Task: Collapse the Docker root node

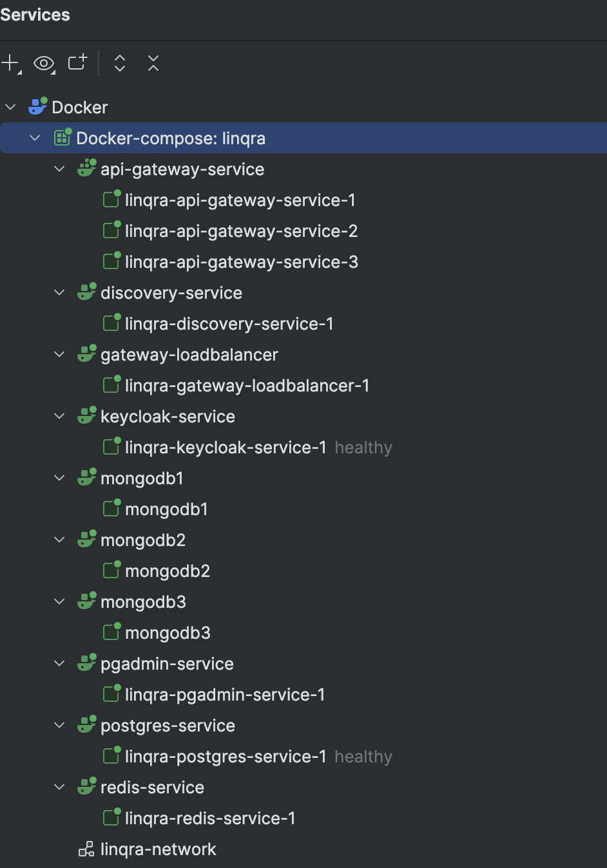Action: (x=10, y=107)
